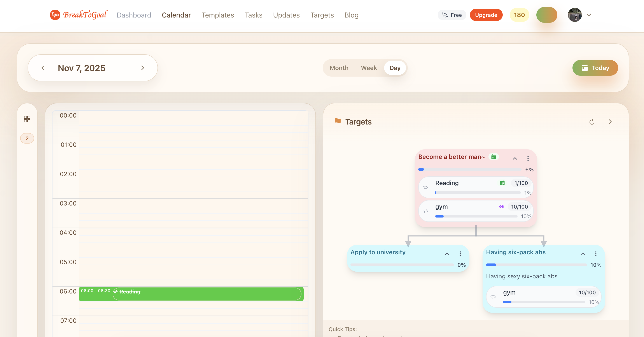Collapse the Apply to university card
644x337 pixels.
(447, 254)
